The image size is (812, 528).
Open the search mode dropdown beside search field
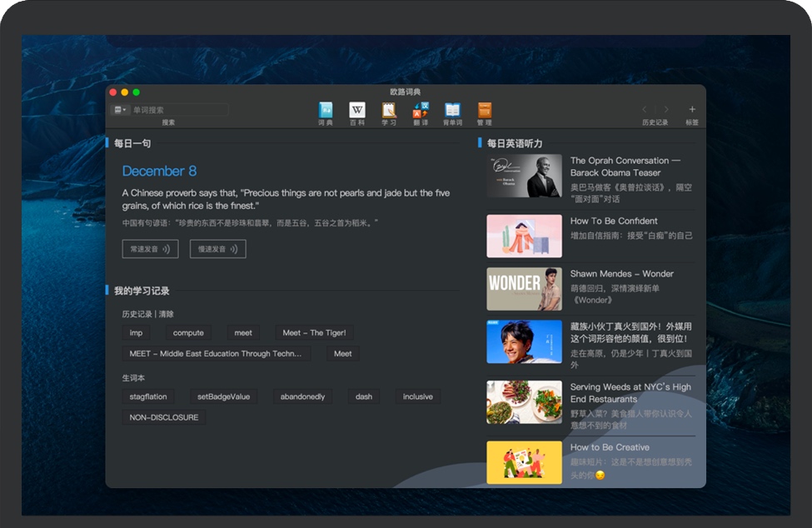pos(120,110)
